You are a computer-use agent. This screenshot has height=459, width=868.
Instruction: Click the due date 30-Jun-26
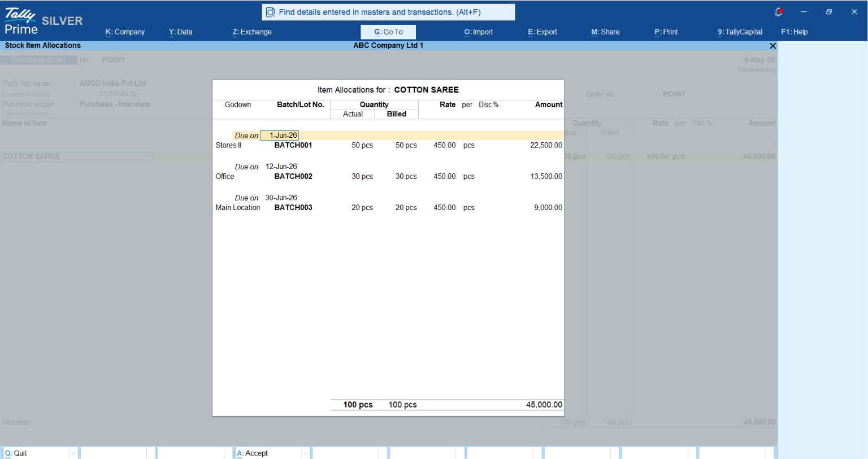pos(281,198)
